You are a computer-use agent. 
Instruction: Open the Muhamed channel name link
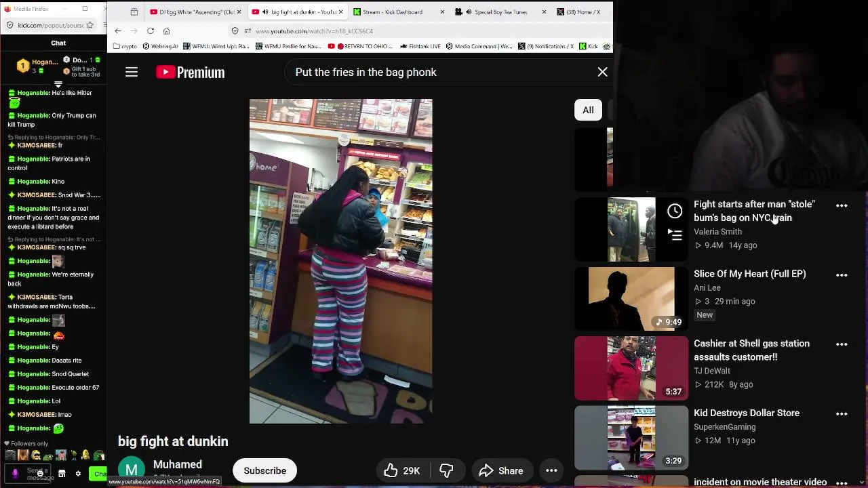click(x=178, y=464)
